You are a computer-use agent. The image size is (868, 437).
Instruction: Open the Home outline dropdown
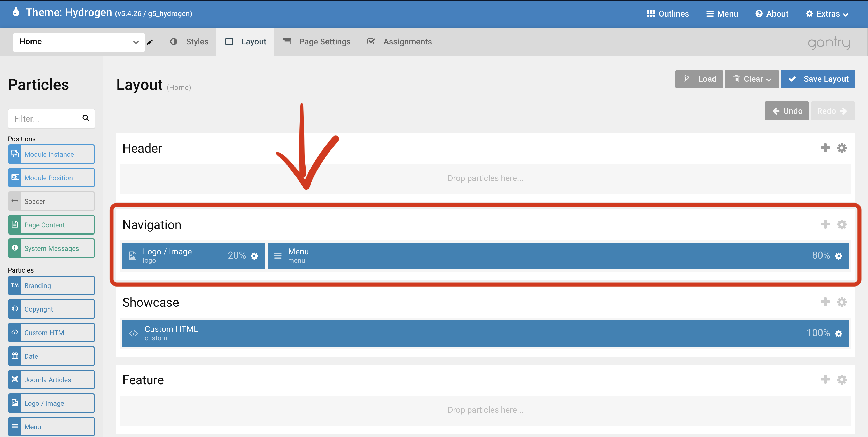point(79,42)
